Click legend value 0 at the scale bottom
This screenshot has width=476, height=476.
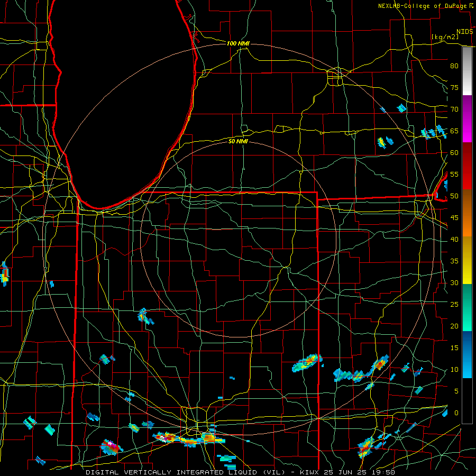[456, 413]
